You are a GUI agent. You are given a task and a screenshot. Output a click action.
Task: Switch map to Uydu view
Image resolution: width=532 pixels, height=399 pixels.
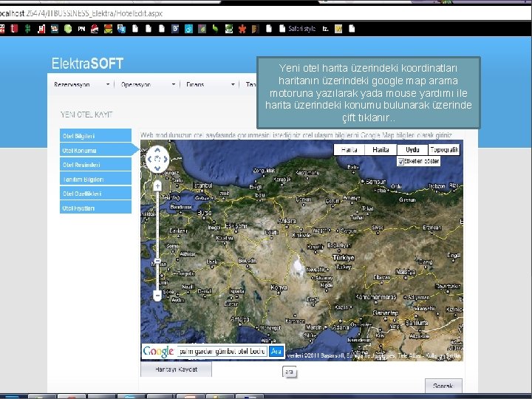(x=412, y=149)
